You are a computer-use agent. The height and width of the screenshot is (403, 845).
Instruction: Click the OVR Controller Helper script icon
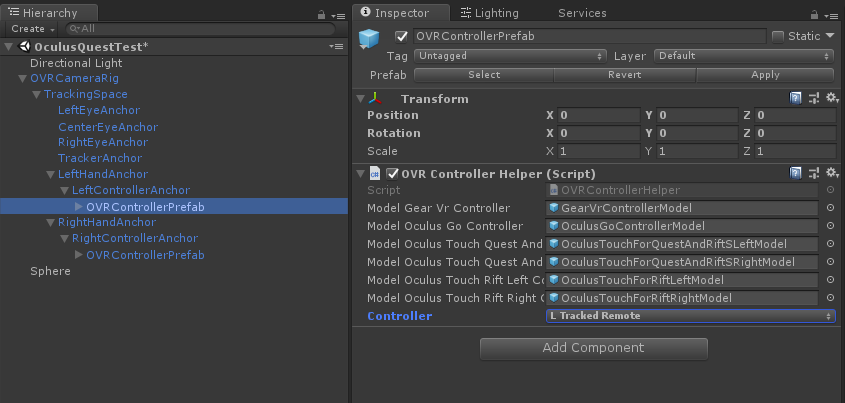(375, 173)
